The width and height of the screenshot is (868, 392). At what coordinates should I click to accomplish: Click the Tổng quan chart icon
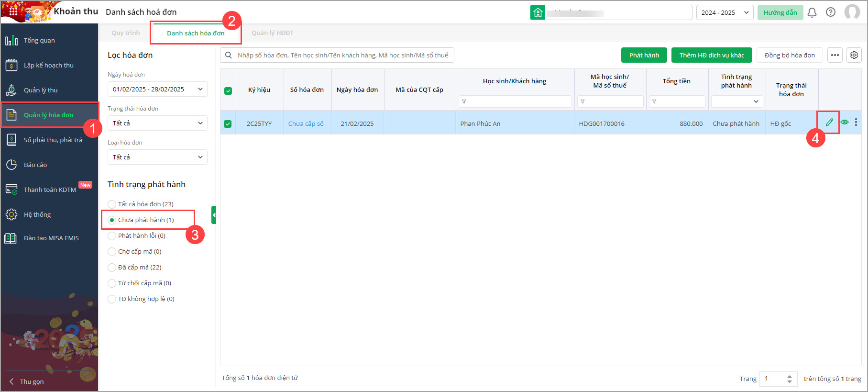(x=11, y=40)
